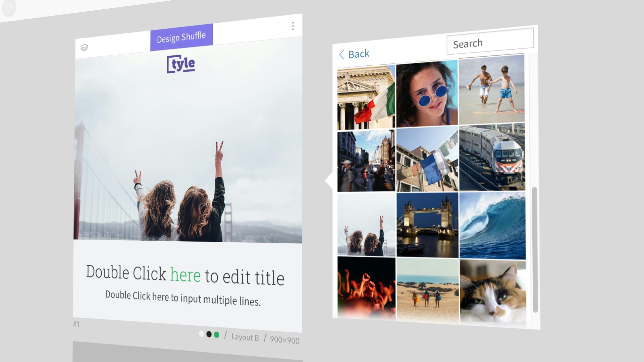This screenshot has height=362, width=644.
Task: Click the Search input field
Action: coord(490,42)
